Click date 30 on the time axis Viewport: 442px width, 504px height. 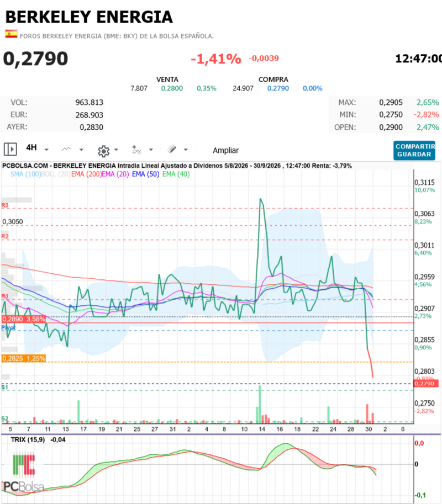coord(369,429)
